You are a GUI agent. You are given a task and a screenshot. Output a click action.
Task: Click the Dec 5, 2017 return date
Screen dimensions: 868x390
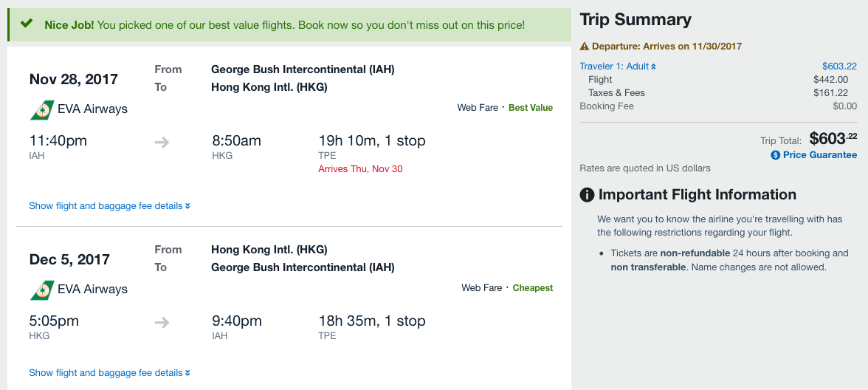69,259
